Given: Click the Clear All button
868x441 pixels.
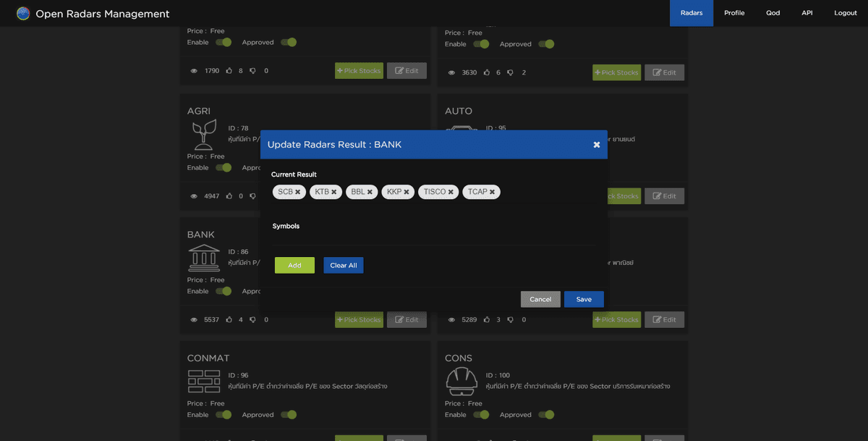Looking at the screenshot, I should (344, 266).
